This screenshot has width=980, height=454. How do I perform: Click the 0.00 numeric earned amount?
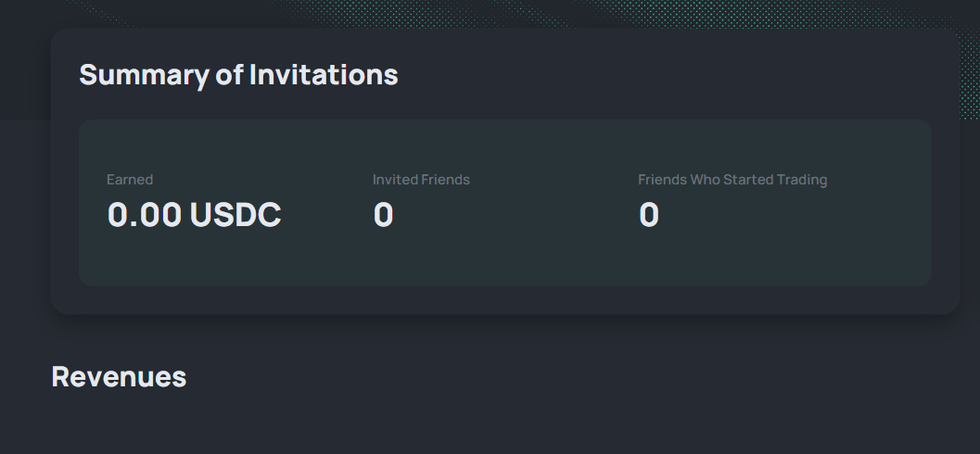pyautogui.click(x=145, y=215)
